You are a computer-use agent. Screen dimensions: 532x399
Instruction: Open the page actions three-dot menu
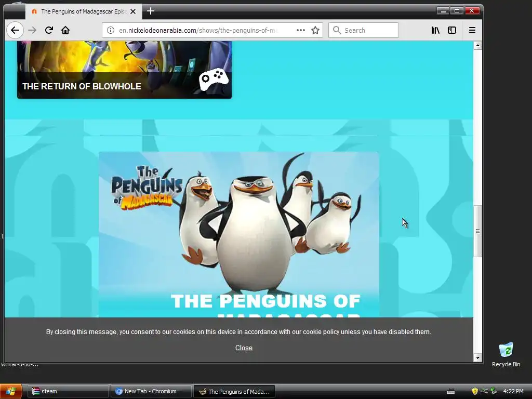coord(301,30)
